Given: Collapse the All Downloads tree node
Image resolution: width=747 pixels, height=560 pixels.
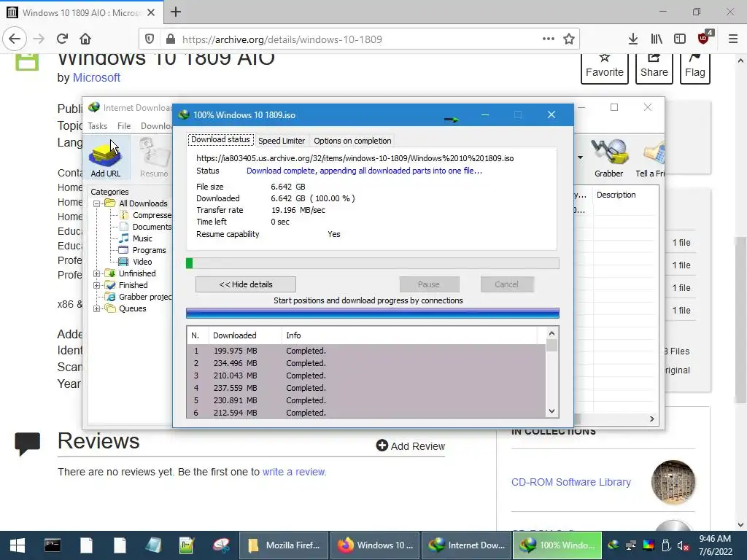Looking at the screenshot, I should pos(97,203).
